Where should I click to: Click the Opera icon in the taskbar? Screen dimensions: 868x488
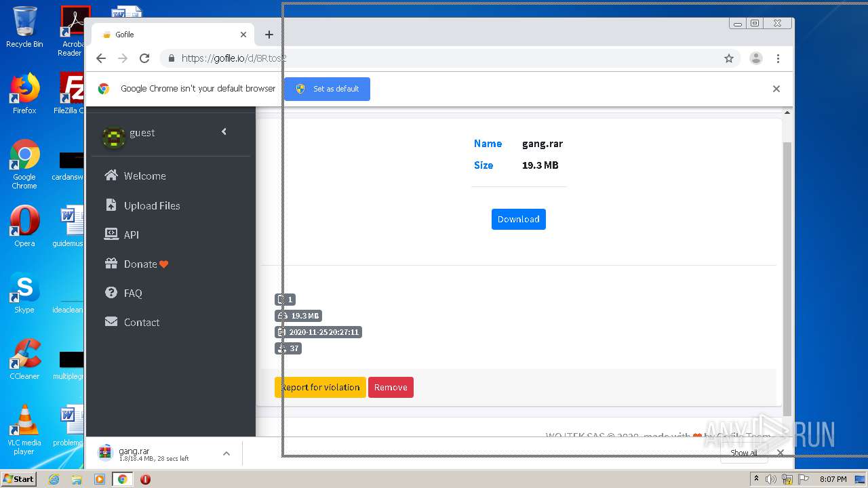pos(145,479)
